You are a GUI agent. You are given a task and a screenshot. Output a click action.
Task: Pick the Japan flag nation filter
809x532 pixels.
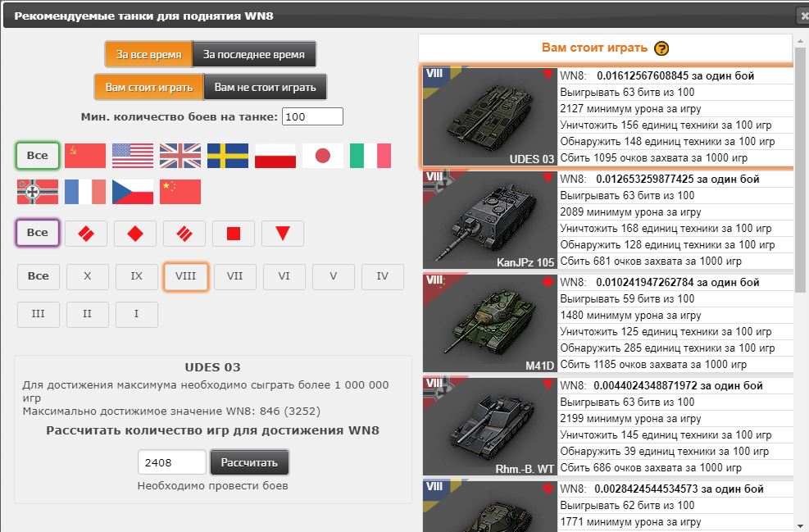pyautogui.click(x=322, y=156)
